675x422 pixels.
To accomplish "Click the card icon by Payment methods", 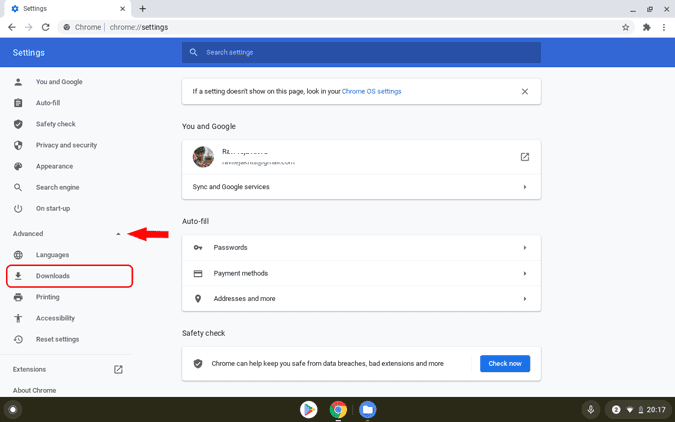I will click(x=198, y=273).
